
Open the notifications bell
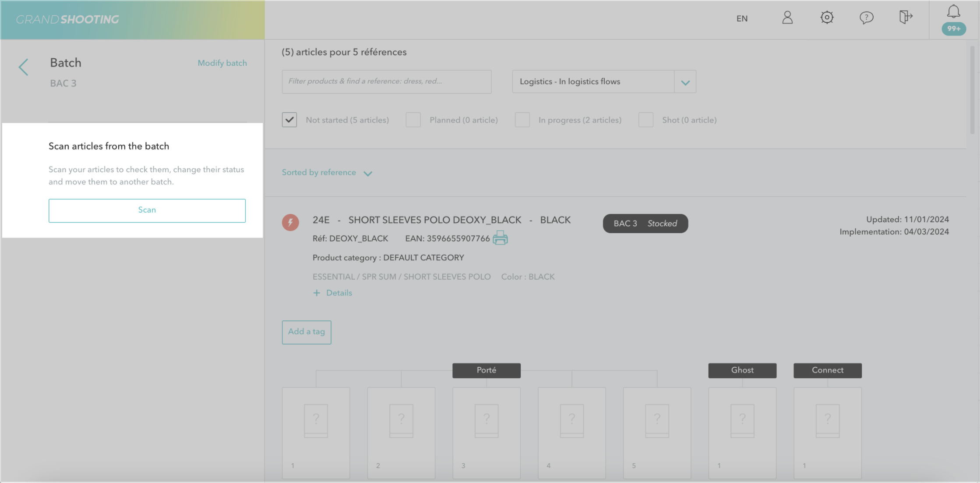pyautogui.click(x=954, y=12)
